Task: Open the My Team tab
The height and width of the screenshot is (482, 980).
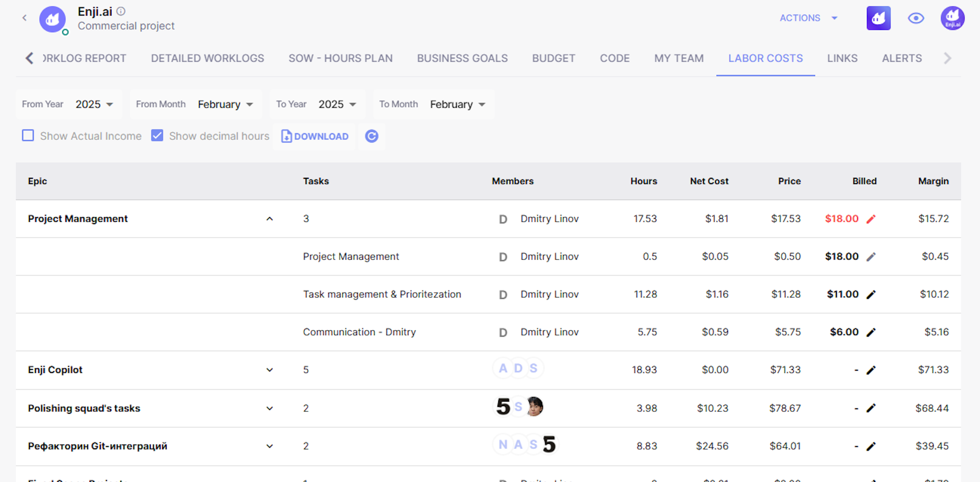Action: [679, 58]
